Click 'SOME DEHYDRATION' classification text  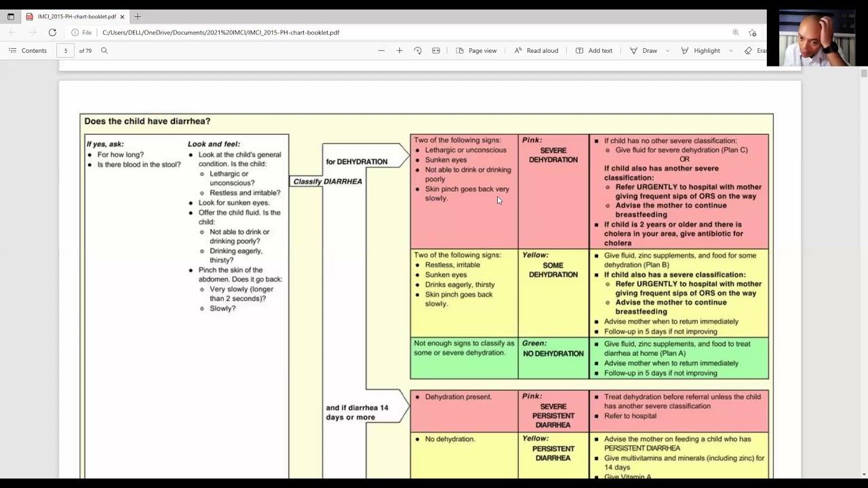click(553, 270)
